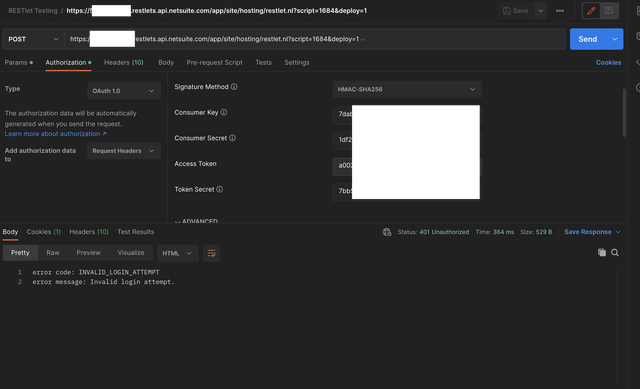Select the Visualize view button
Screen dimensions: 640x389
(131, 253)
